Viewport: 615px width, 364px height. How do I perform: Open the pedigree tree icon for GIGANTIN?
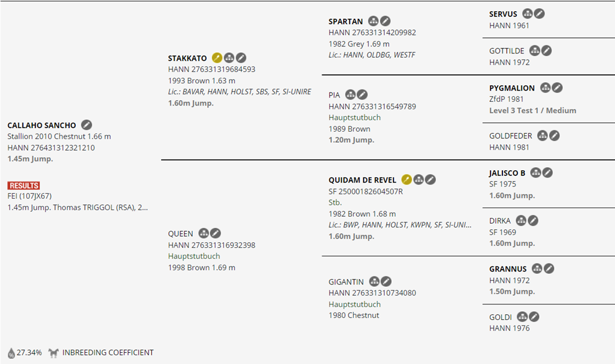[x=374, y=281]
